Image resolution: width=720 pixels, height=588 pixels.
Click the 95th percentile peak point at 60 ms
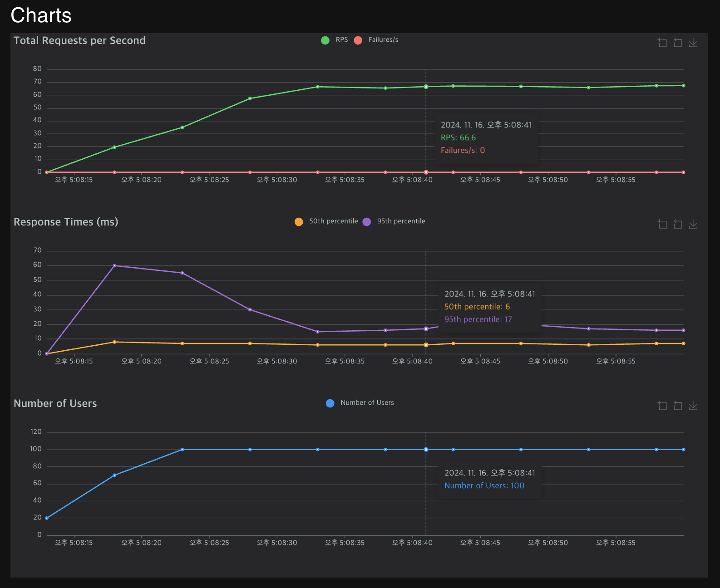tap(114, 265)
